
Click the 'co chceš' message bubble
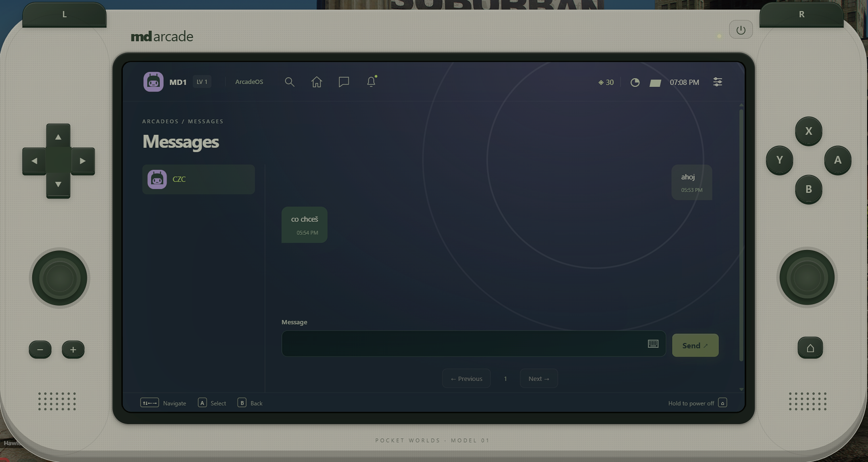[x=305, y=225]
